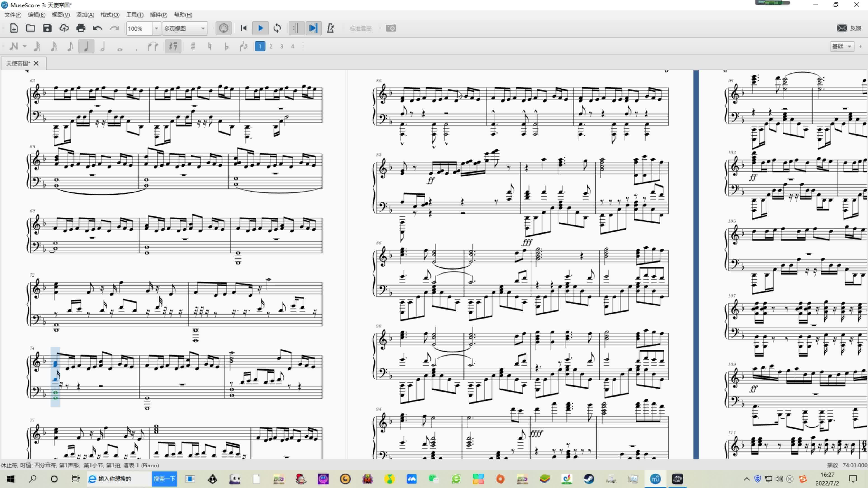Redo the last undone action
The height and width of the screenshot is (488, 868).
click(115, 28)
